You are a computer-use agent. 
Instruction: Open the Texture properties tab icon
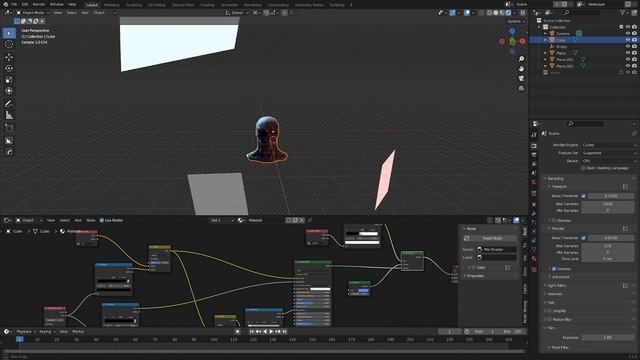pyautogui.click(x=534, y=269)
